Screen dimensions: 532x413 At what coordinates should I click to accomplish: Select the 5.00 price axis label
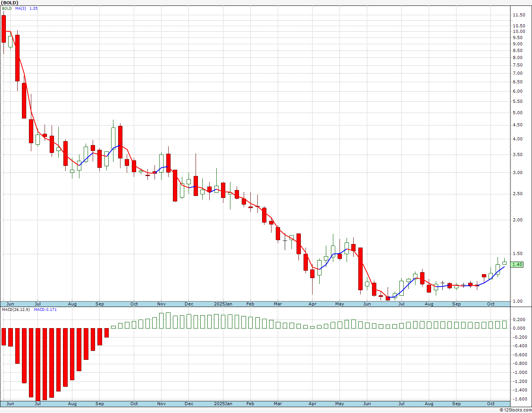coord(517,113)
